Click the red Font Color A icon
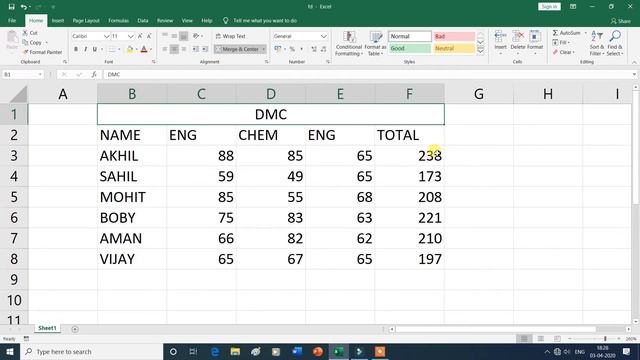 144,49
